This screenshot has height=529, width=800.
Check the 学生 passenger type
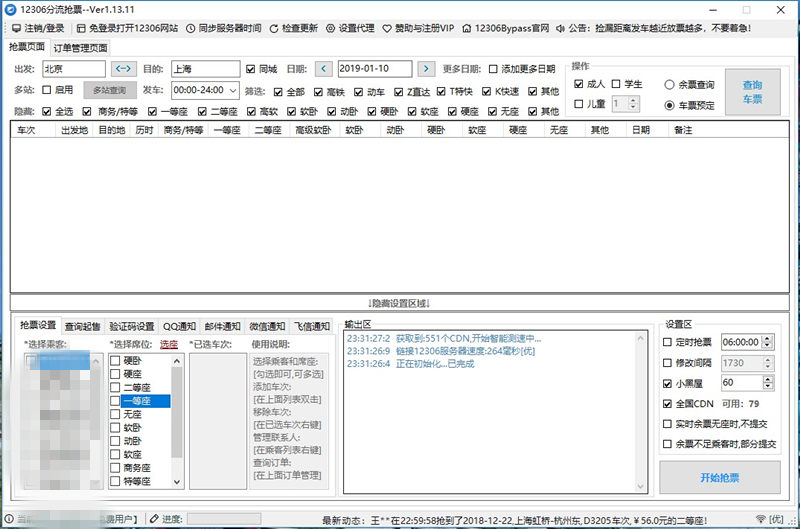[x=616, y=84]
